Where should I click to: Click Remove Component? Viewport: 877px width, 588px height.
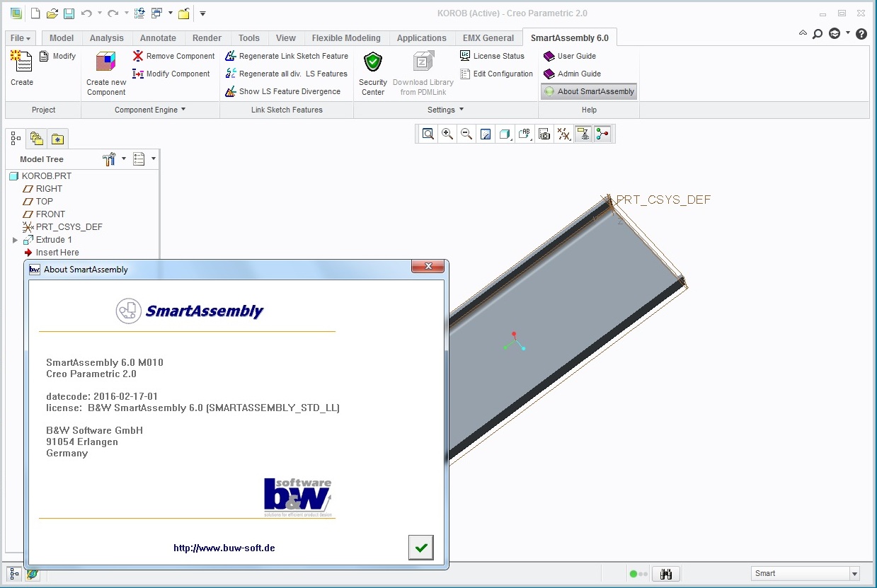click(x=173, y=56)
